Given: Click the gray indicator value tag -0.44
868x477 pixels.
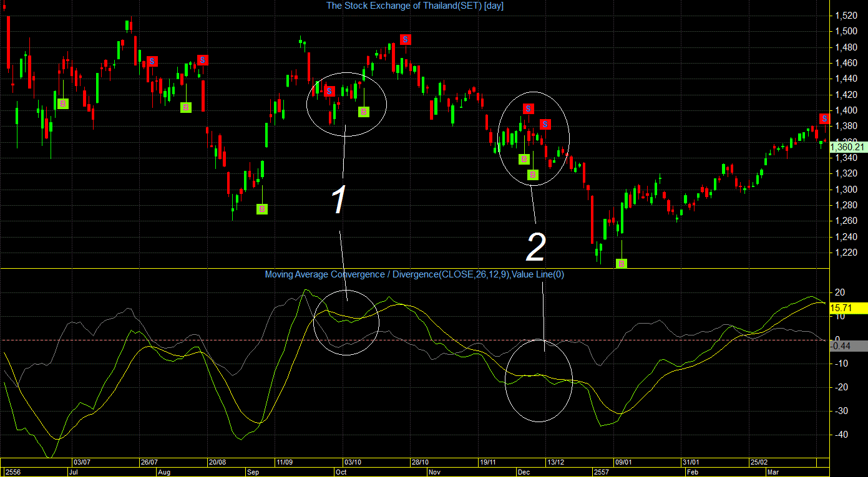Looking at the screenshot, I should [849, 346].
